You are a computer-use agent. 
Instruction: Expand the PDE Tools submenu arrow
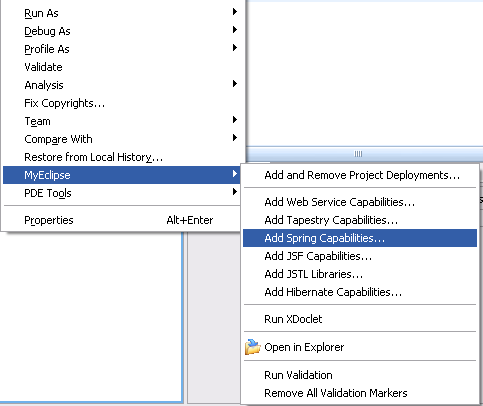[235, 192]
